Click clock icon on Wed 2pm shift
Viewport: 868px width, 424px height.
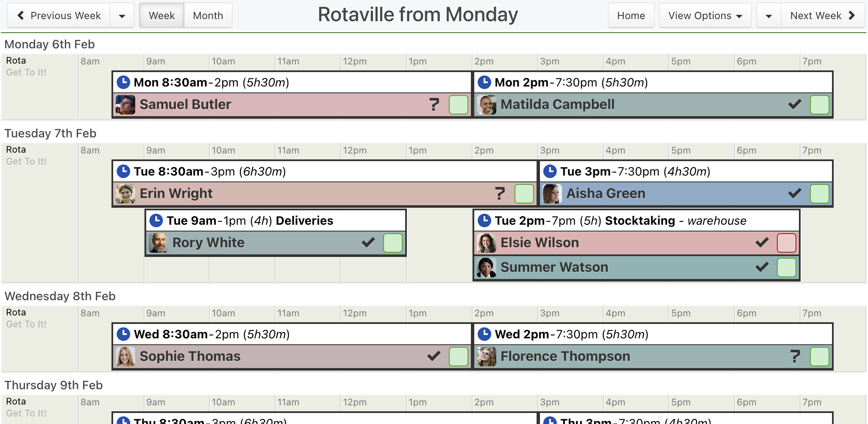484,334
